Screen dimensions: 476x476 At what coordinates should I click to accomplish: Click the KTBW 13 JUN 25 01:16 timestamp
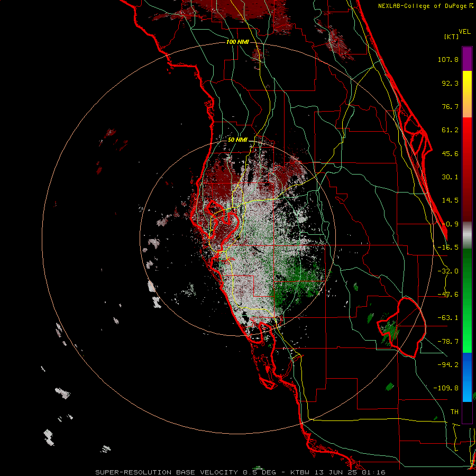tap(338, 472)
